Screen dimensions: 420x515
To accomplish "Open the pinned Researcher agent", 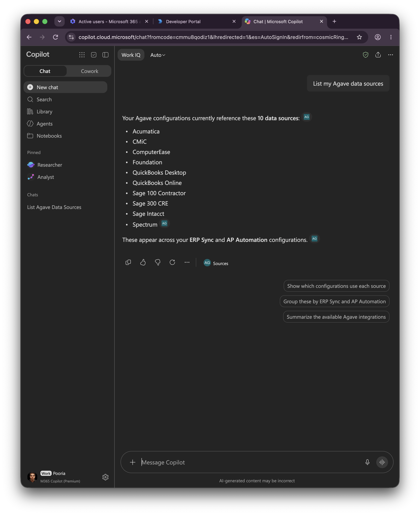I will 65,164.
